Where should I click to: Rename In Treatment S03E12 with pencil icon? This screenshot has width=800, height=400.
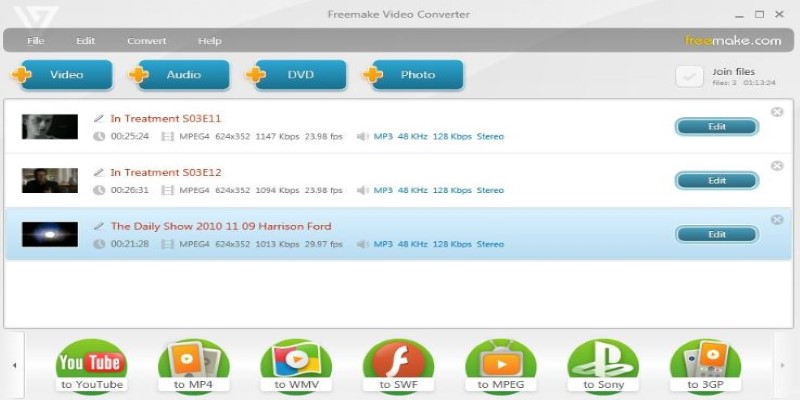99,172
